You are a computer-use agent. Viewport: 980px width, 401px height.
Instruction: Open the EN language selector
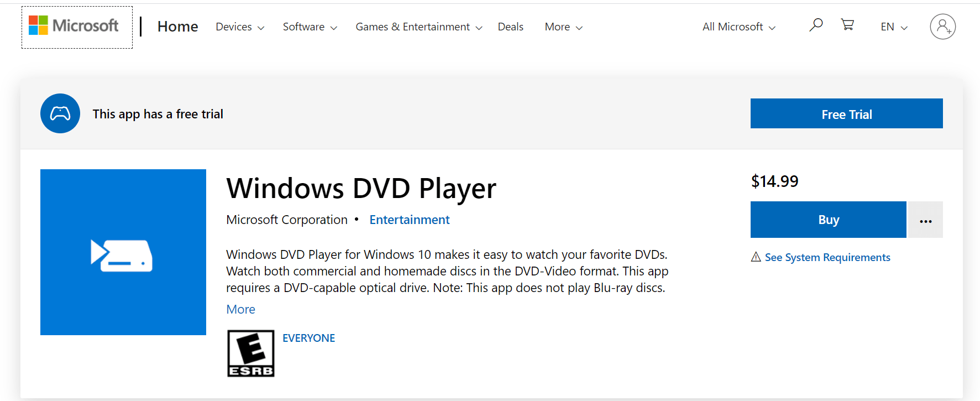[x=894, y=27]
